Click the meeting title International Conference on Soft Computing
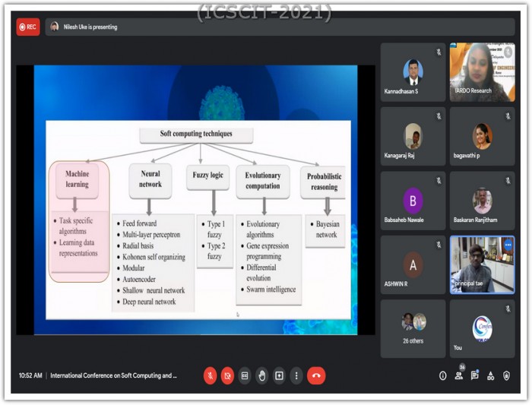 114,375
